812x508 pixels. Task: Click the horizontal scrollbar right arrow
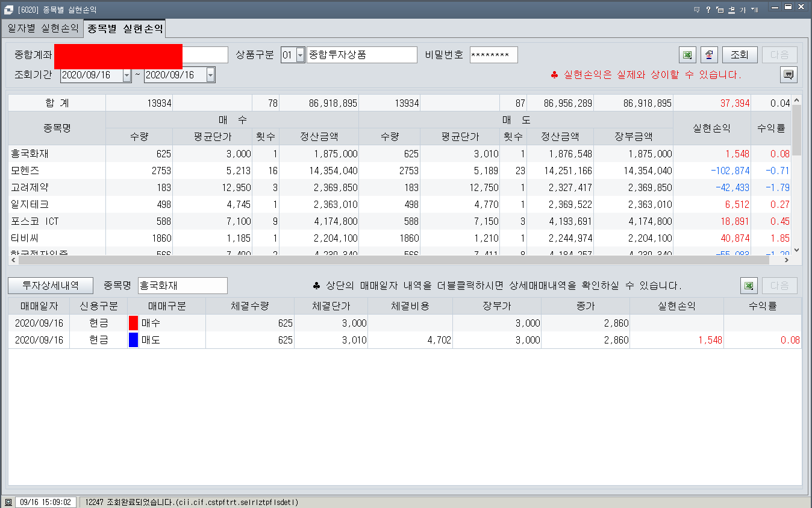click(785, 260)
